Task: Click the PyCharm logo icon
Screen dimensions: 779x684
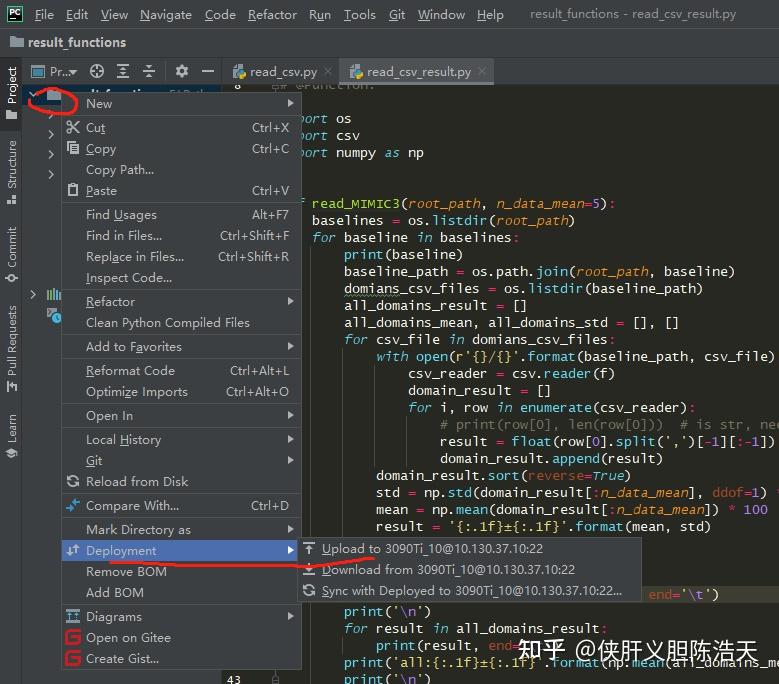Action: (x=15, y=14)
